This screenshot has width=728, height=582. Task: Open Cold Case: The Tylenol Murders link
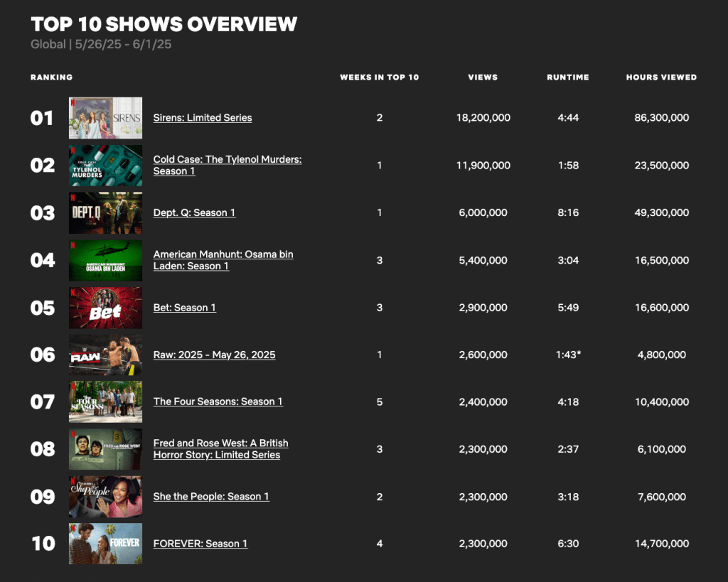(227, 166)
